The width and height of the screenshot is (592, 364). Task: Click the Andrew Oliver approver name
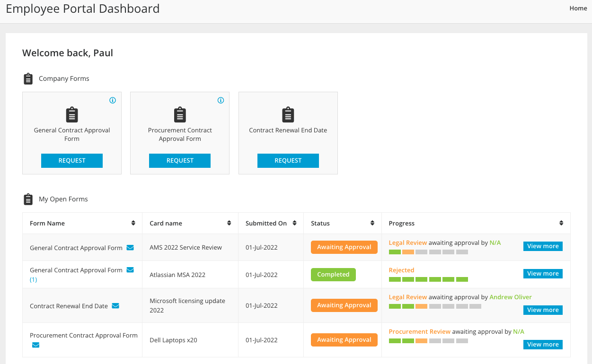pyautogui.click(x=511, y=297)
